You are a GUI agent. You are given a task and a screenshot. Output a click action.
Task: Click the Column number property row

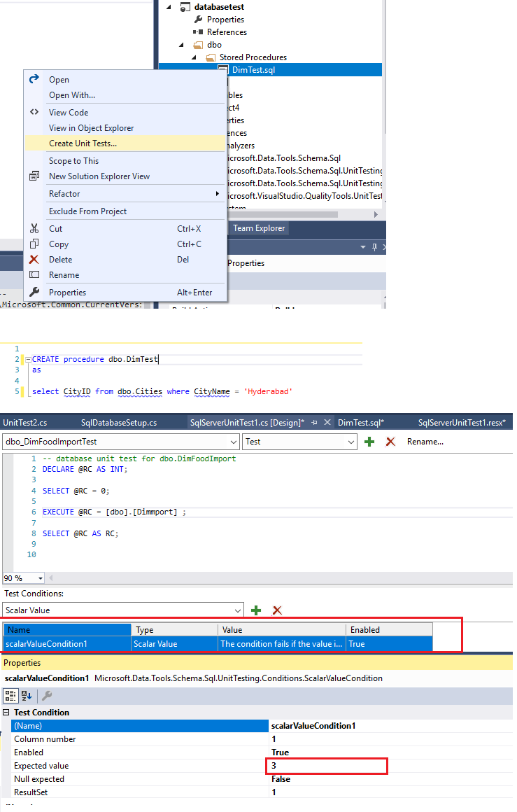[x=262, y=739]
